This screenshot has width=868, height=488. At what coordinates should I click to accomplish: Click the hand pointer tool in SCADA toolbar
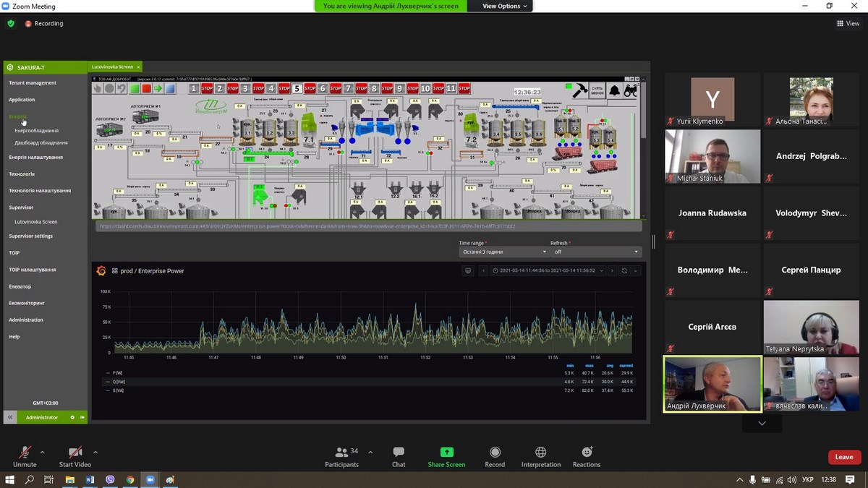(98, 88)
